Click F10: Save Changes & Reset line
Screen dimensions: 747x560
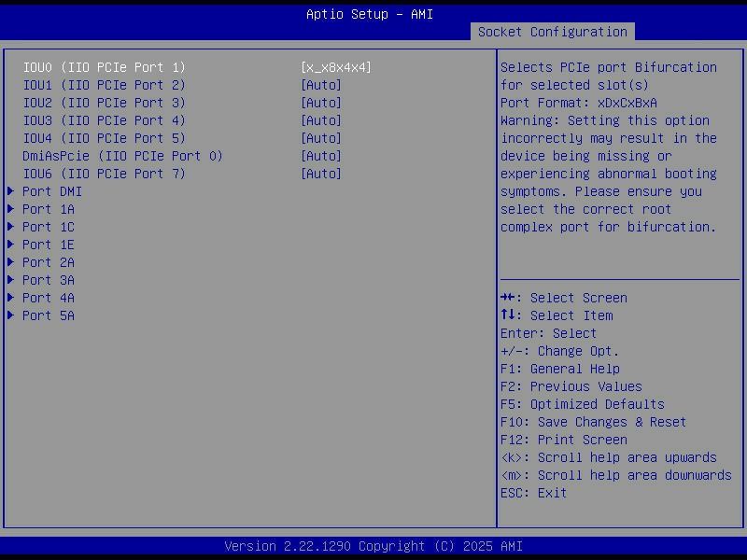[x=594, y=423]
